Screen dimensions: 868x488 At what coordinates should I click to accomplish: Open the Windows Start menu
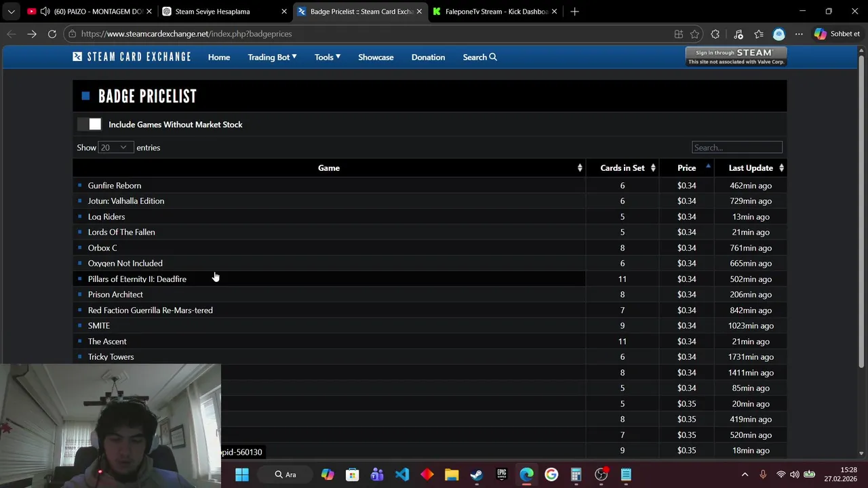pyautogui.click(x=242, y=474)
